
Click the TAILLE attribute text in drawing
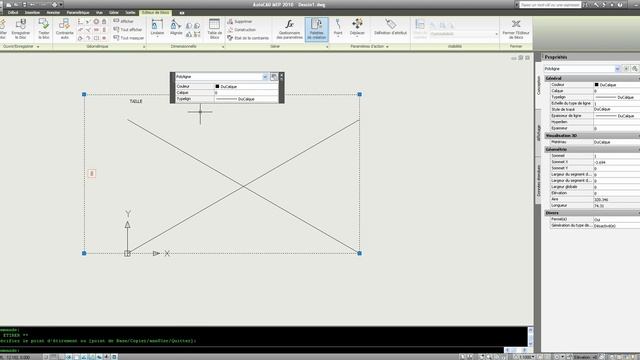click(x=136, y=101)
